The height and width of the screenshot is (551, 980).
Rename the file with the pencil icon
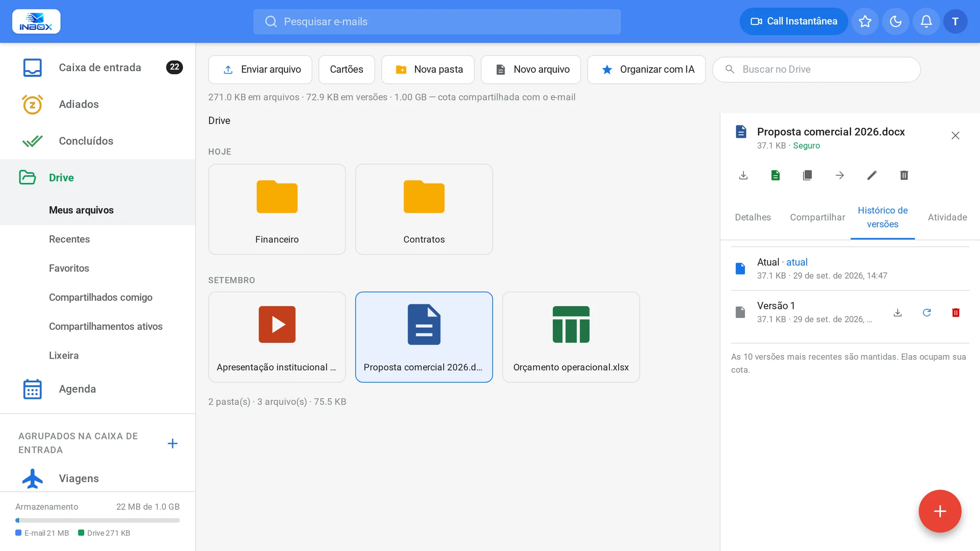coord(871,175)
